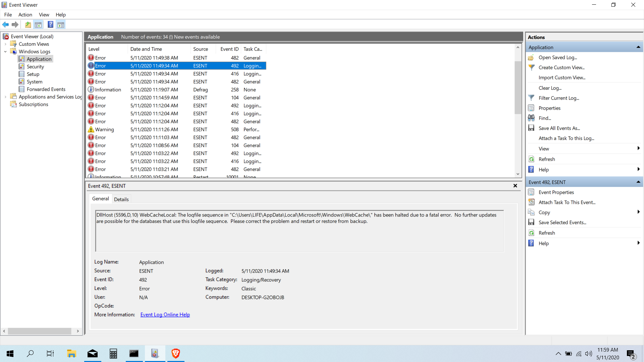
Task: Expand the Custom Views tree node
Action: pyautogui.click(x=5, y=44)
